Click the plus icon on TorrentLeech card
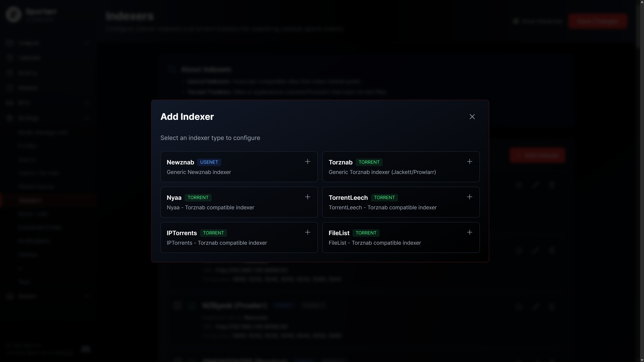The height and width of the screenshot is (362, 644). (470, 197)
